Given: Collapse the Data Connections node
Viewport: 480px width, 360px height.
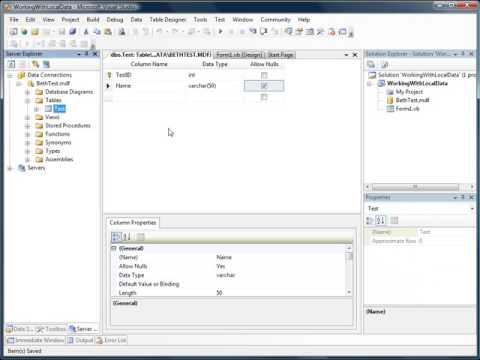Looking at the screenshot, I should tap(10, 75).
